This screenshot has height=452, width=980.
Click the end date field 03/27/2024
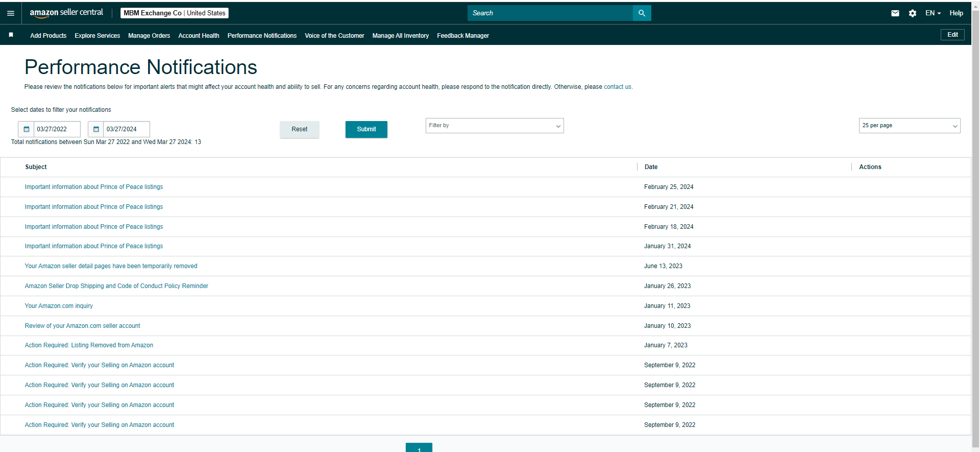click(127, 129)
